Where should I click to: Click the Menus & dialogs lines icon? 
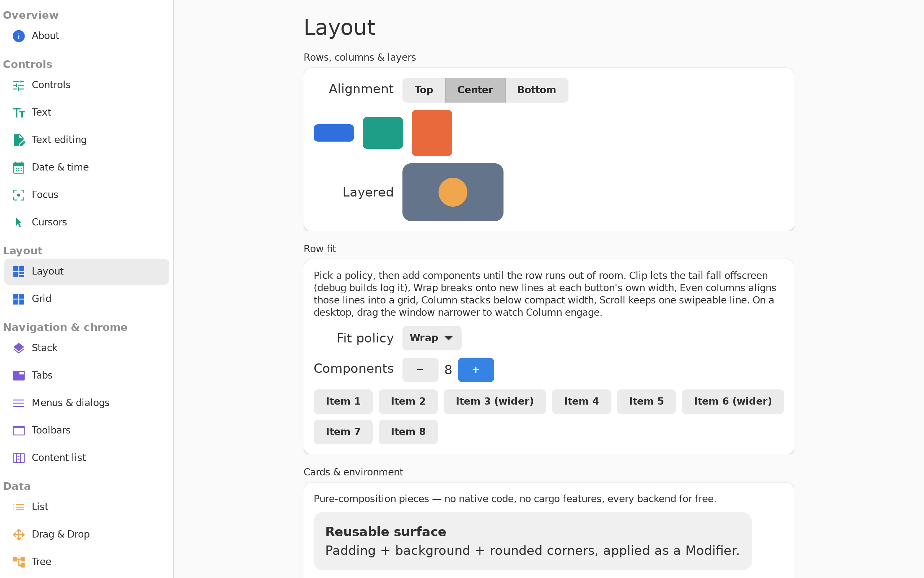click(19, 403)
